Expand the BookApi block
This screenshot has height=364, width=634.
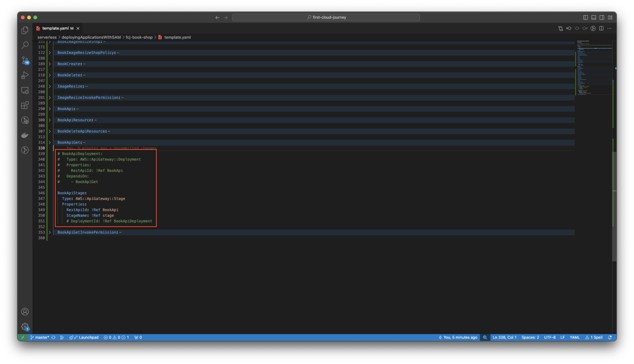point(50,109)
